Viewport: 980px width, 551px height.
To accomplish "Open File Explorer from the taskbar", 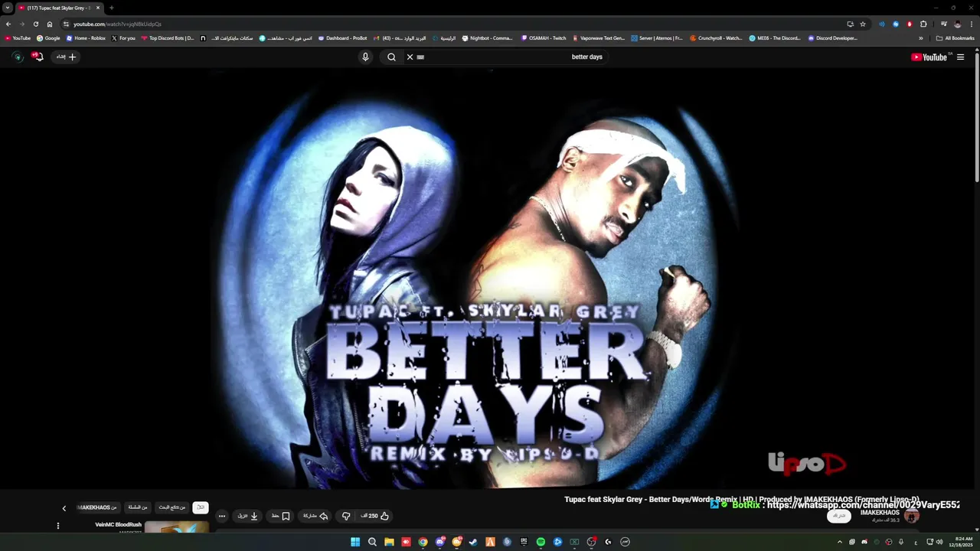I will click(389, 542).
